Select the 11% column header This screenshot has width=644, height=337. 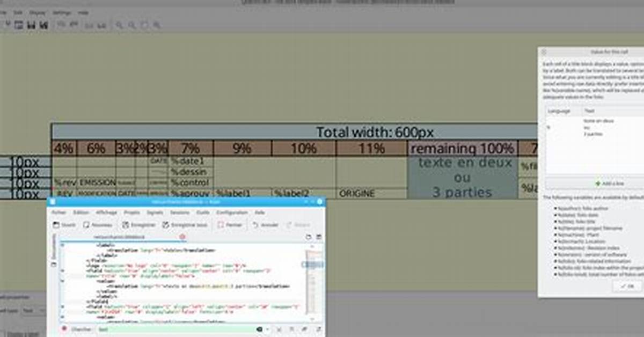(x=371, y=148)
